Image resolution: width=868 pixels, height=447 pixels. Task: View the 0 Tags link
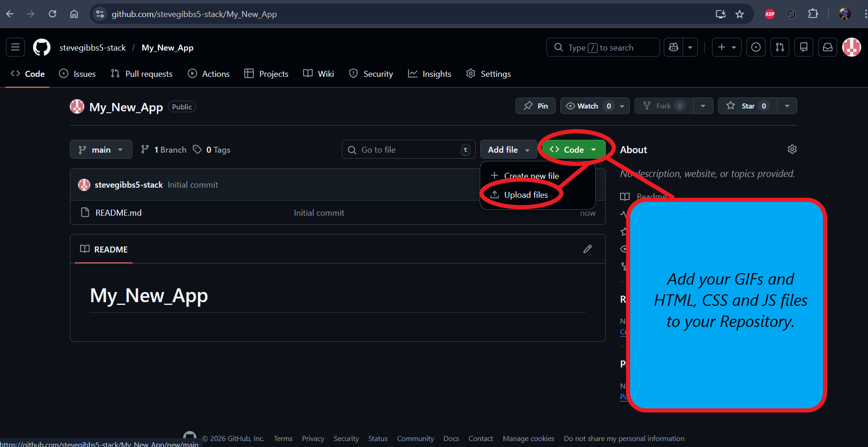point(212,149)
